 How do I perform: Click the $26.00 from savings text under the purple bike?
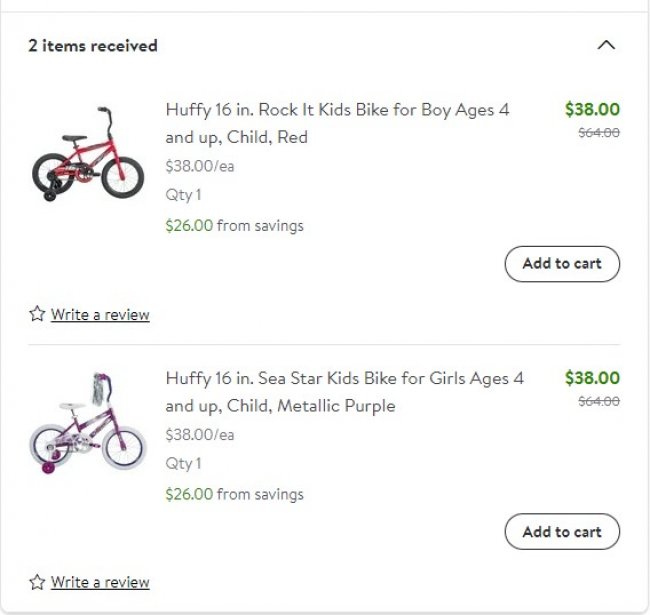tap(234, 494)
